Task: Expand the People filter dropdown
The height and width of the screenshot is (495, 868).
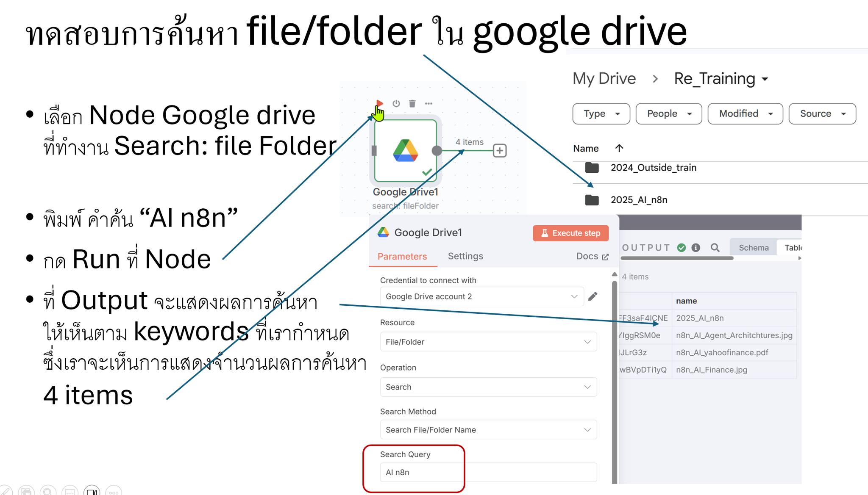Action: 669,113
